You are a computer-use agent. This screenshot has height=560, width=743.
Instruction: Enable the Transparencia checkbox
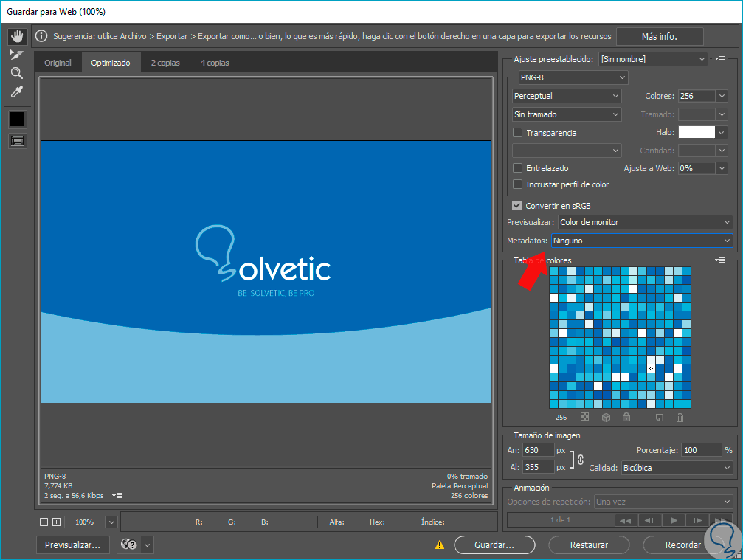[517, 133]
